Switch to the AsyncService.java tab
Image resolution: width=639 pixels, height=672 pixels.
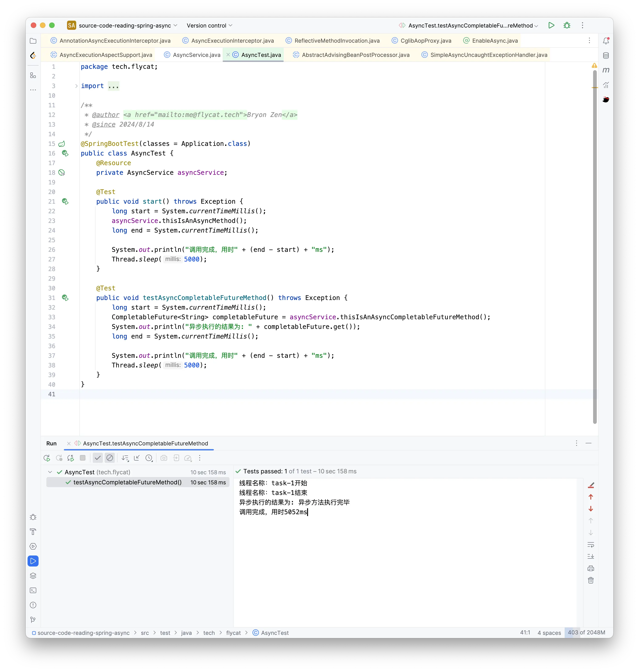[x=192, y=55]
